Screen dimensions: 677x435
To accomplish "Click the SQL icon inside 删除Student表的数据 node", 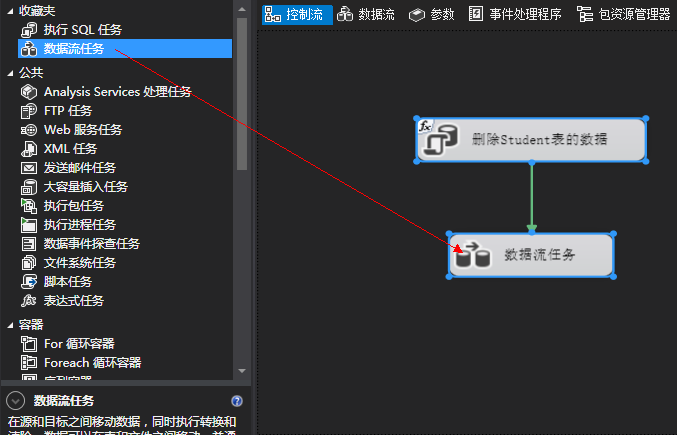I will pos(441,140).
